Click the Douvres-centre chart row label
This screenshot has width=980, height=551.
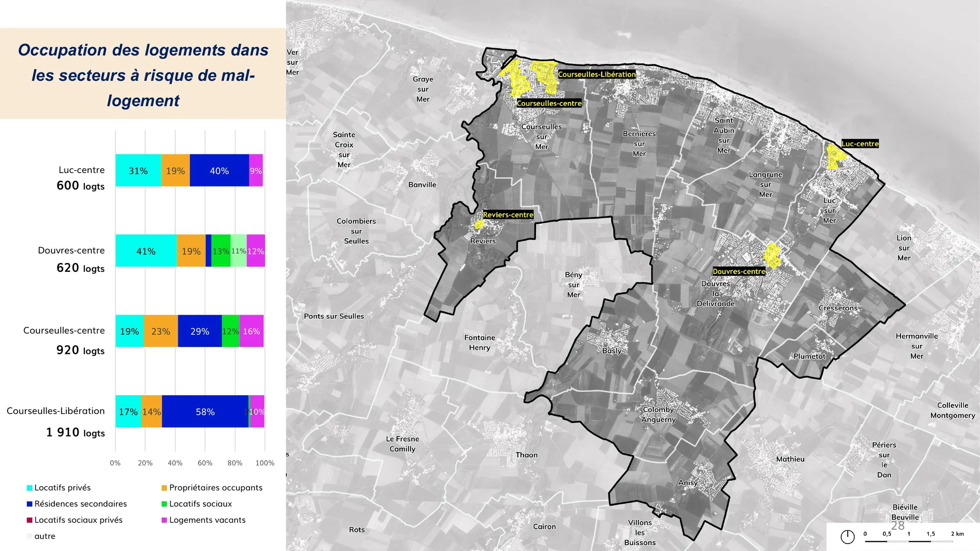[x=71, y=250]
